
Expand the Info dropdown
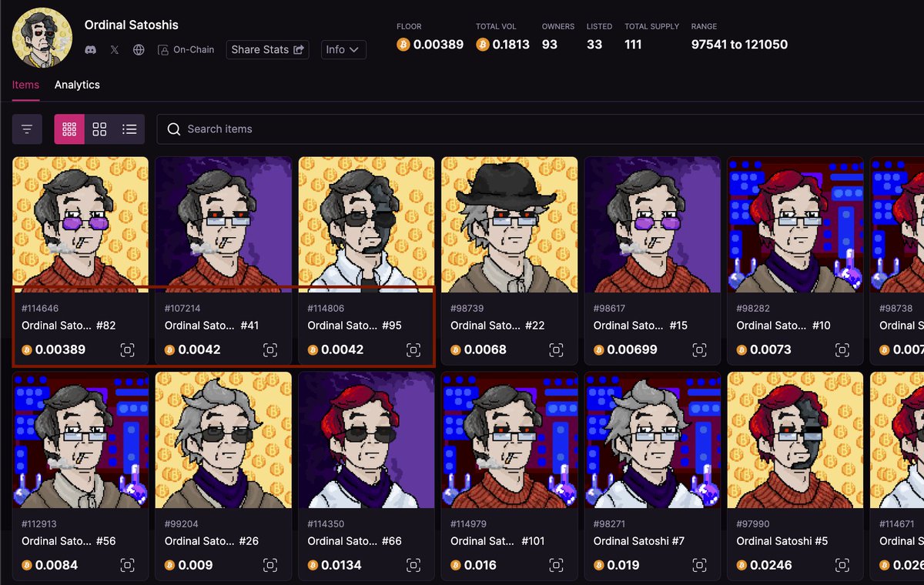[x=343, y=49]
